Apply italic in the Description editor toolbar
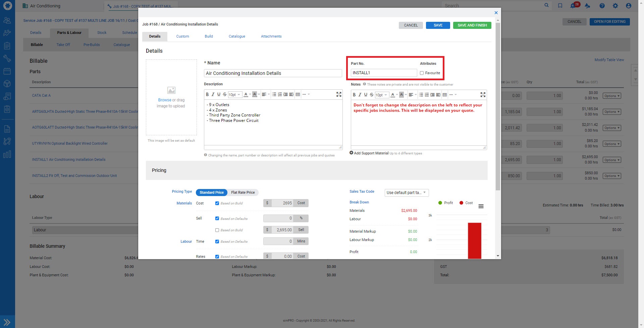The height and width of the screenshot is (328, 644). 213,95
